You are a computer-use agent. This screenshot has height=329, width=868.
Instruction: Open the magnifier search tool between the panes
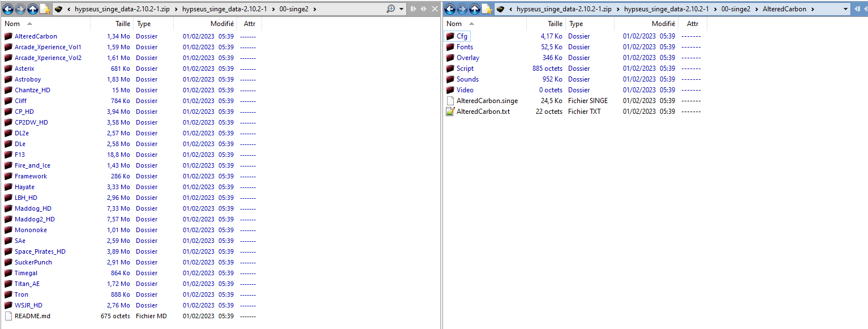pos(391,9)
